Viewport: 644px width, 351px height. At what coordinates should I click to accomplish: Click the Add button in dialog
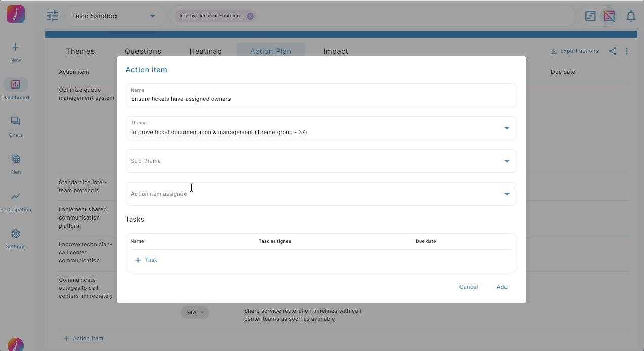click(501, 287)
